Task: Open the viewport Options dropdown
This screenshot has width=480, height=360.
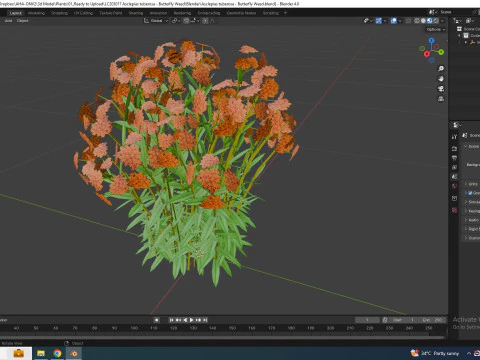Action: [436, 29]
